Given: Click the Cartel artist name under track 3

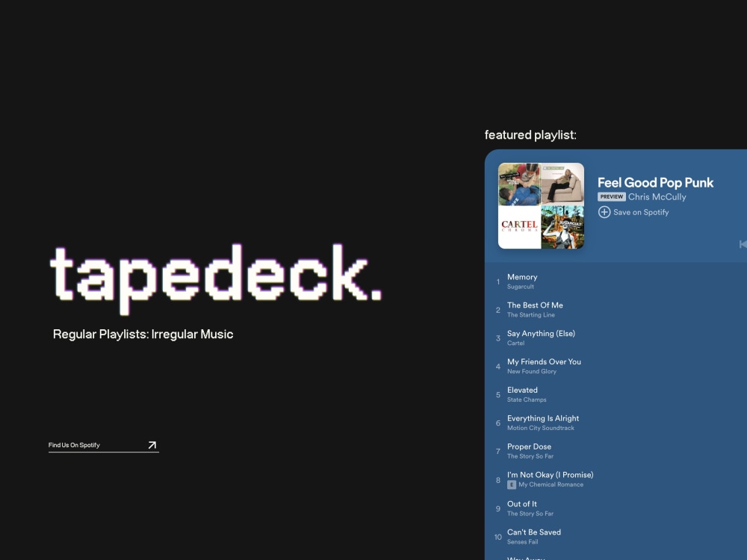Looking at the screenshot, I should coord(515,343).
